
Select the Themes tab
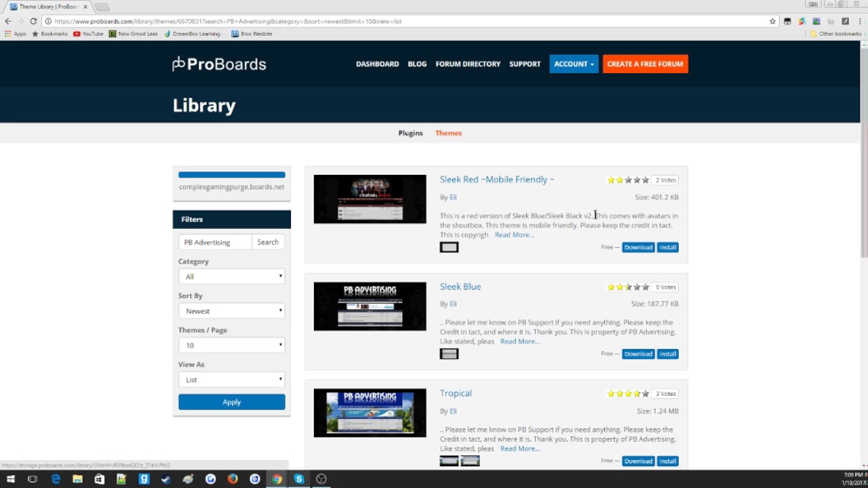[448, 133]
